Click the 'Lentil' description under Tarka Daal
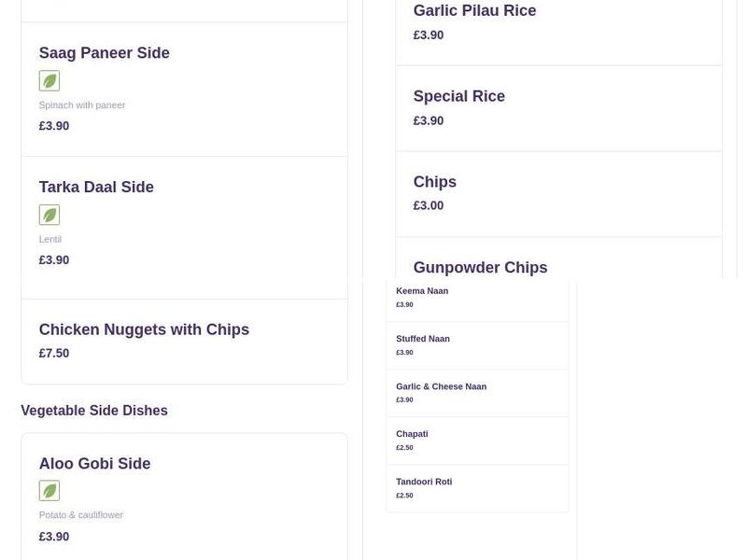 49,239
